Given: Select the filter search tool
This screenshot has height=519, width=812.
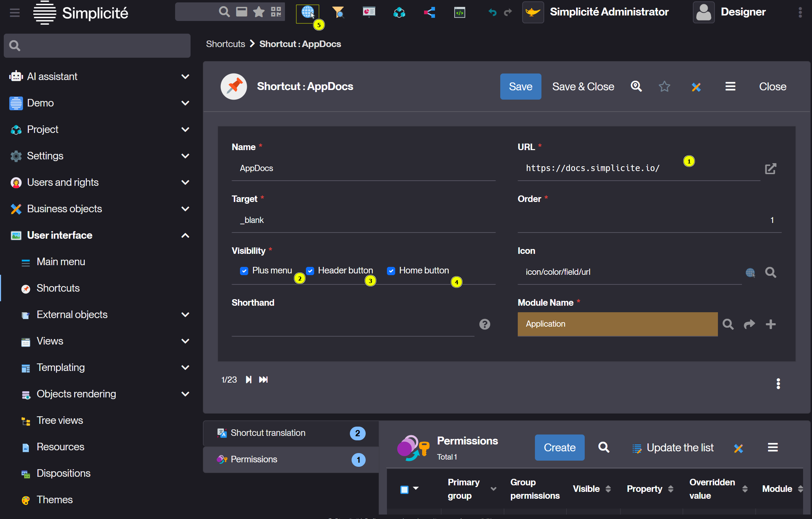Looking at the screenshot, I should pos(338,12).
